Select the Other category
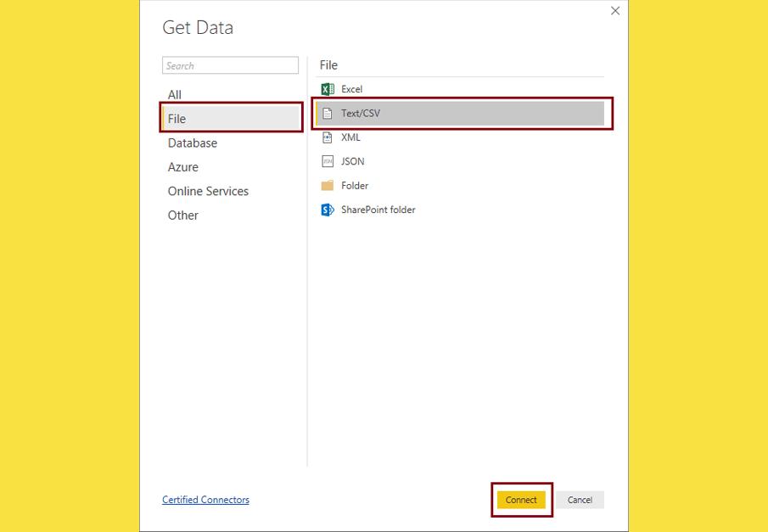The height and width of the screenshot is (532, 768). pos(183,216)
